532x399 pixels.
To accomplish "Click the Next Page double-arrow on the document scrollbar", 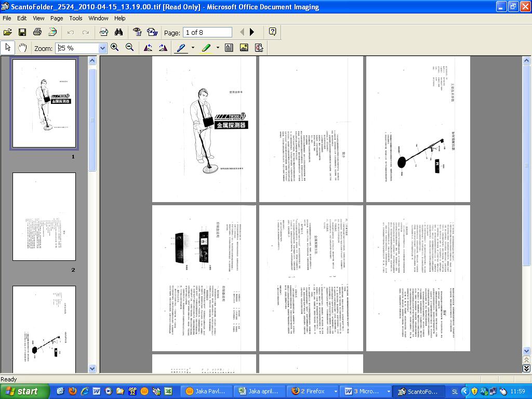I will point(527,368).
